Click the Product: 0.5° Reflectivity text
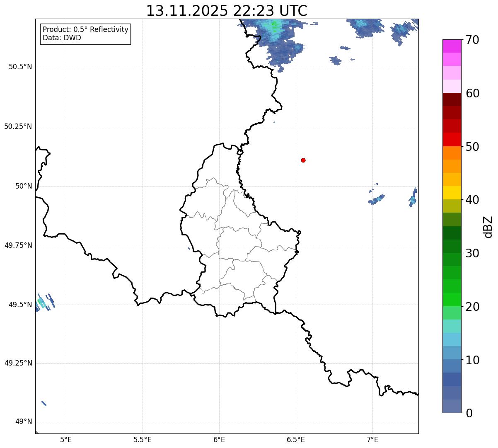Screen dimensions: 498x448 [85, 30]
